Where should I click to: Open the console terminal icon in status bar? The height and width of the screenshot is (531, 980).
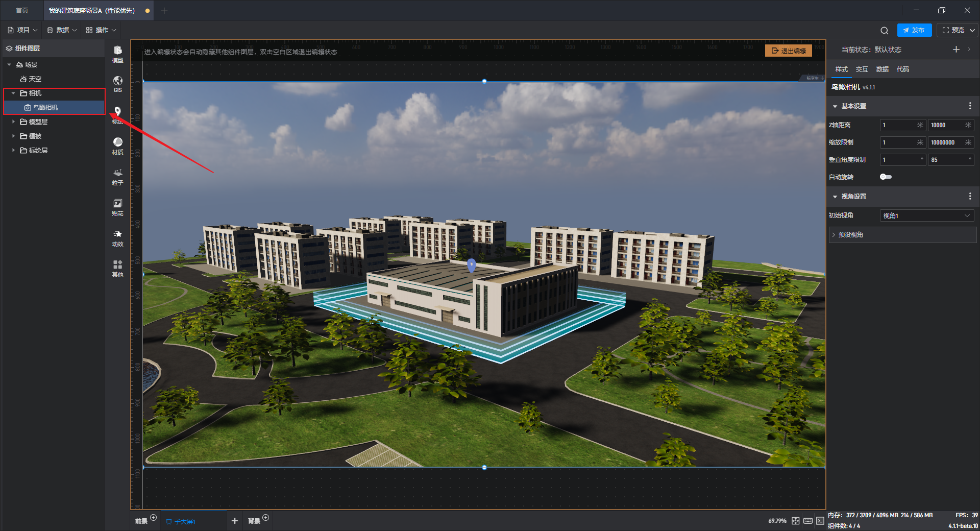820,521
